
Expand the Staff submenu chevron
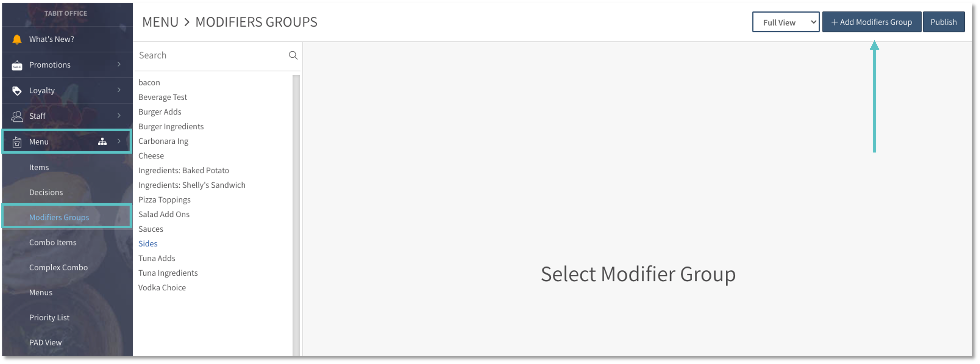point(119,115)
